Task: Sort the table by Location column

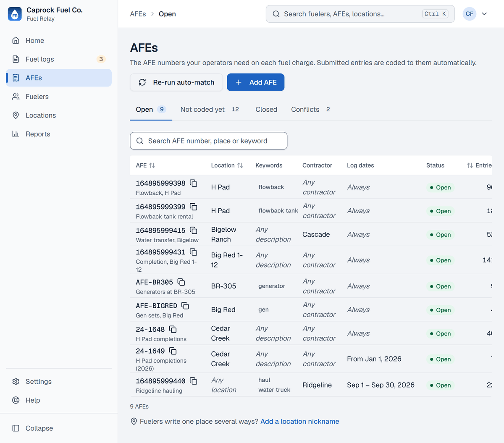Action: (x=227, y=165)
